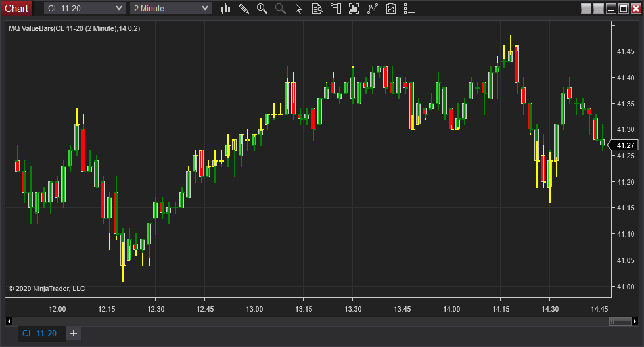The width and height of the screenshot is (644, 347).
Task: Click the first gray window link button
Action: [586, 8]
